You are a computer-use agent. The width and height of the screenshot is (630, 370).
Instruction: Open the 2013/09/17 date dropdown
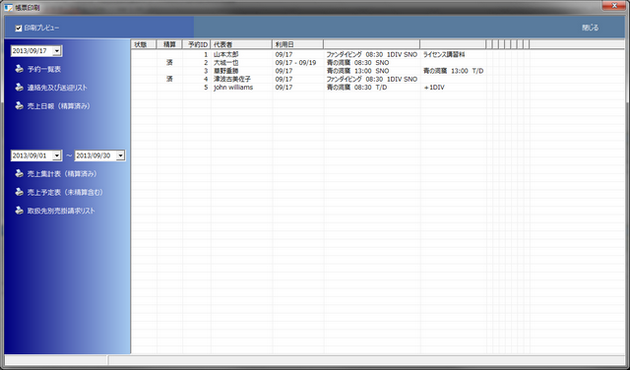[x=57, y=51]
